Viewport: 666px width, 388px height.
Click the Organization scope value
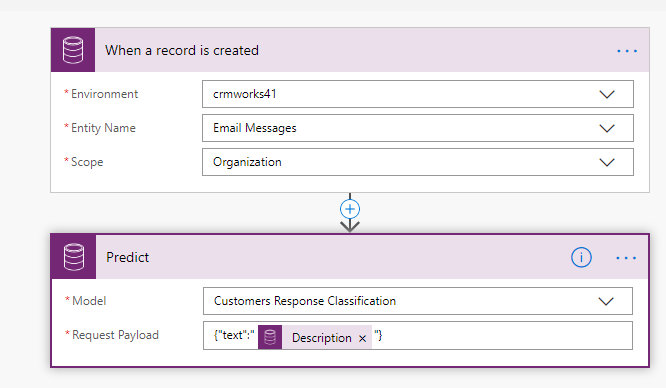pyautogui.click(x=247, y=162)
